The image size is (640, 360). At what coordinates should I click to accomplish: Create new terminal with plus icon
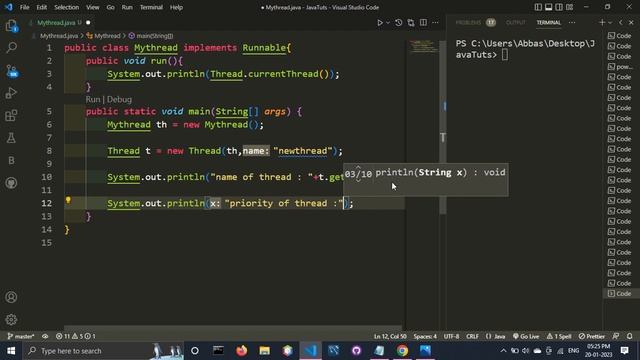click(602, 23)
